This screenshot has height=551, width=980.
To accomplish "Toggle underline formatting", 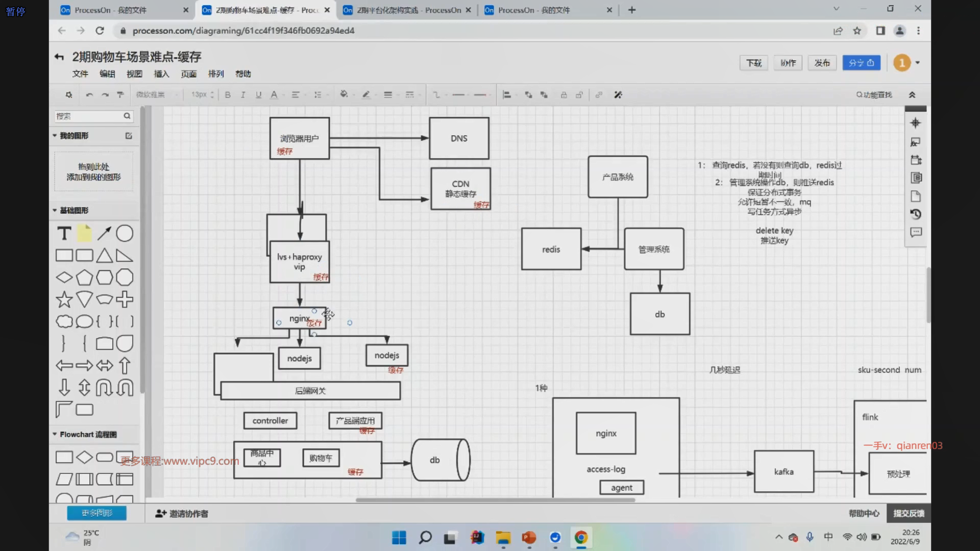I will click(x=258, y=95).
